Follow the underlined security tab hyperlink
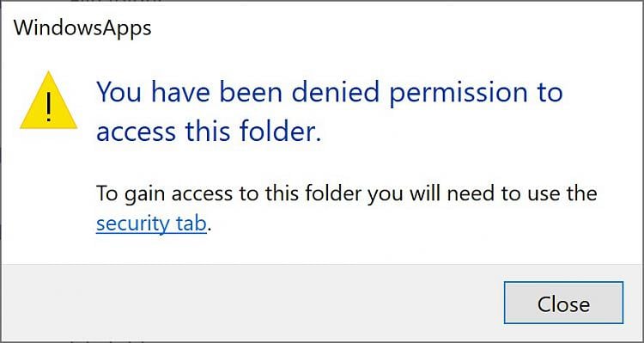This screenshot has width=644, height=343. coord(151,224)
